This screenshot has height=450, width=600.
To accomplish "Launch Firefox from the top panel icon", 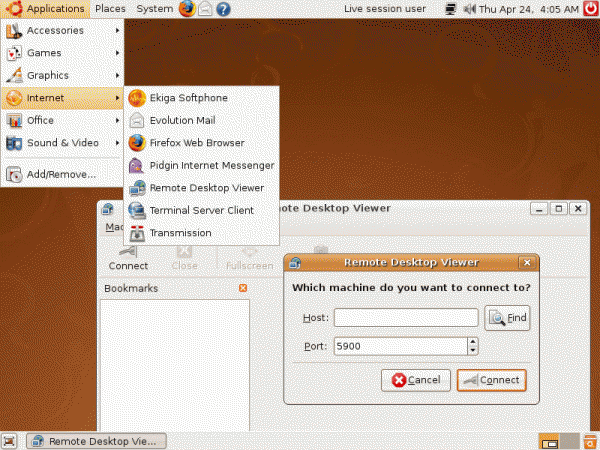I will 187,9.
